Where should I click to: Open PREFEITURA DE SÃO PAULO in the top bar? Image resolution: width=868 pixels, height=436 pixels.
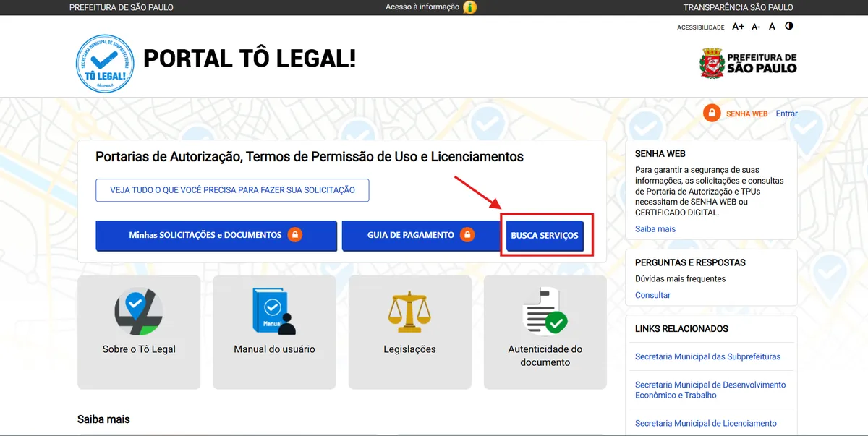click(121, 7)
